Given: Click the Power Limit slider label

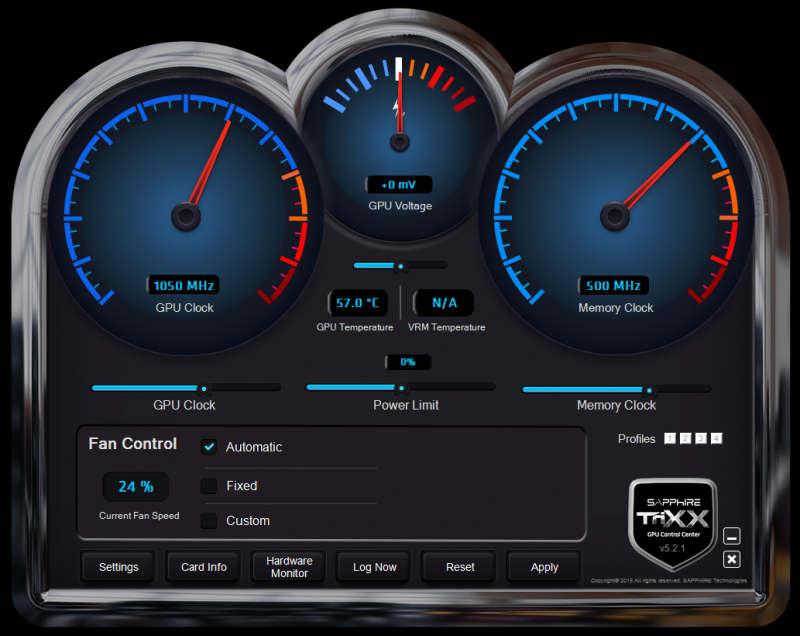Looking at the screenshot, I should point(406,405).
